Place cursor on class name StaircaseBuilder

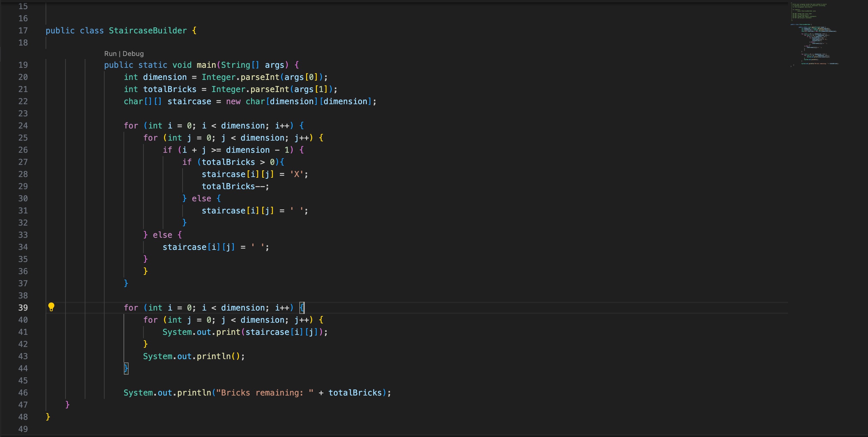[x=147, y=30]
